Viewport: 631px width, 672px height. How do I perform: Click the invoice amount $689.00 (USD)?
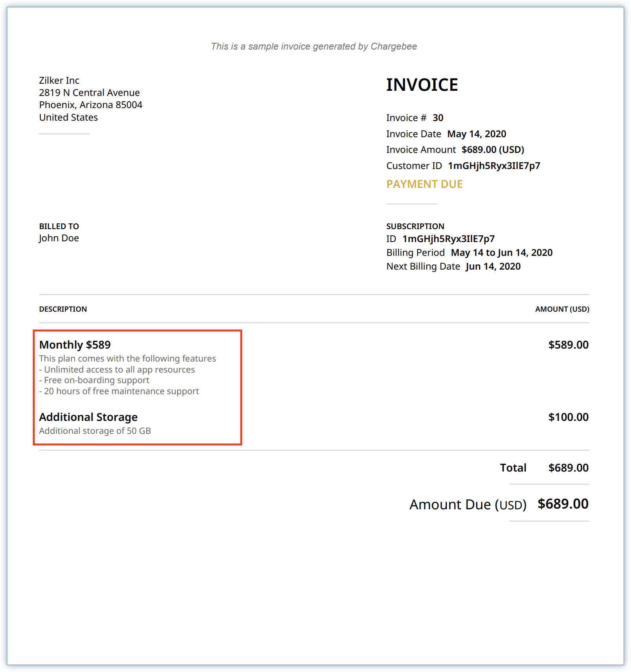pos(493,150)
